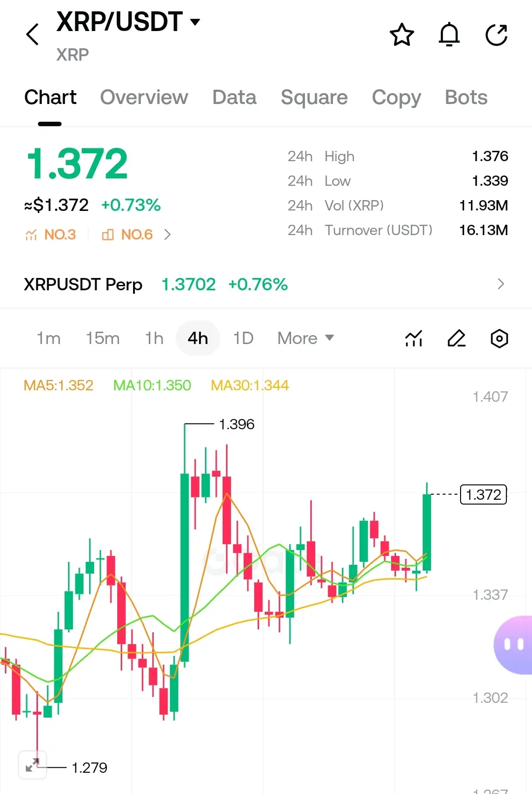The height and width of the screenshot is (794, 532).
Task: Open chart indicators icon
Action: point(414,339)
